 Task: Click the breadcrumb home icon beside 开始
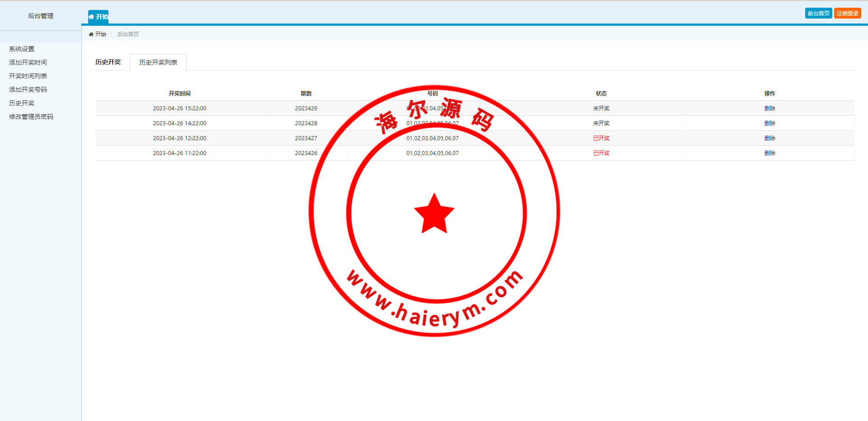(x=91, y=34)
